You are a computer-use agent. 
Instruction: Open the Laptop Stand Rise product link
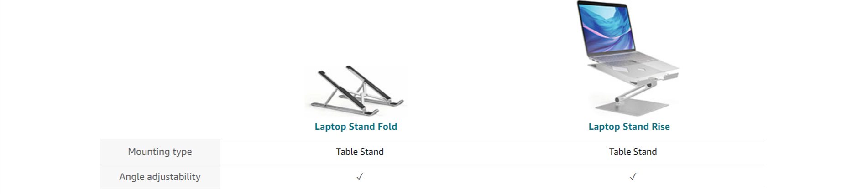629,127
